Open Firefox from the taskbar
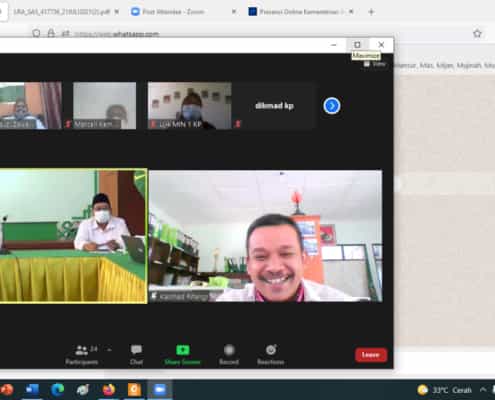The height and width of the screenshot is (400, 495). tap(109, 389)
